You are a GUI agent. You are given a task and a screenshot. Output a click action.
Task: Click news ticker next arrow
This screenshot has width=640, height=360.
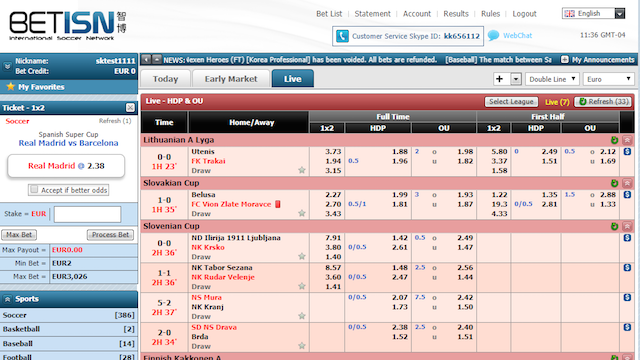(156, 60)
